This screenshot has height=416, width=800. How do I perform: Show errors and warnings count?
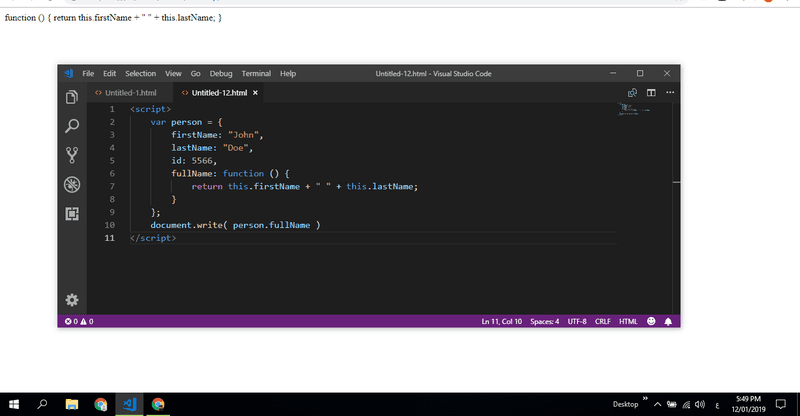click(79, 321)
